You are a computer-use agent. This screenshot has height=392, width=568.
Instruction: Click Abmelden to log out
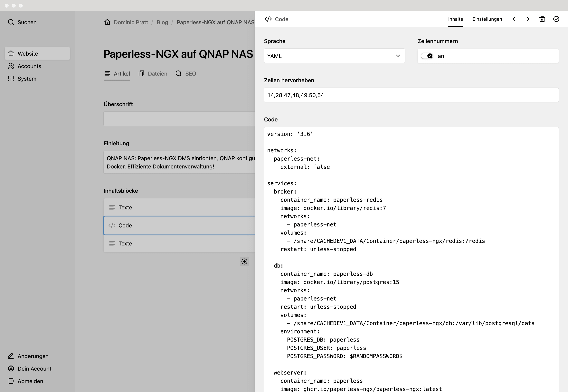37,381
